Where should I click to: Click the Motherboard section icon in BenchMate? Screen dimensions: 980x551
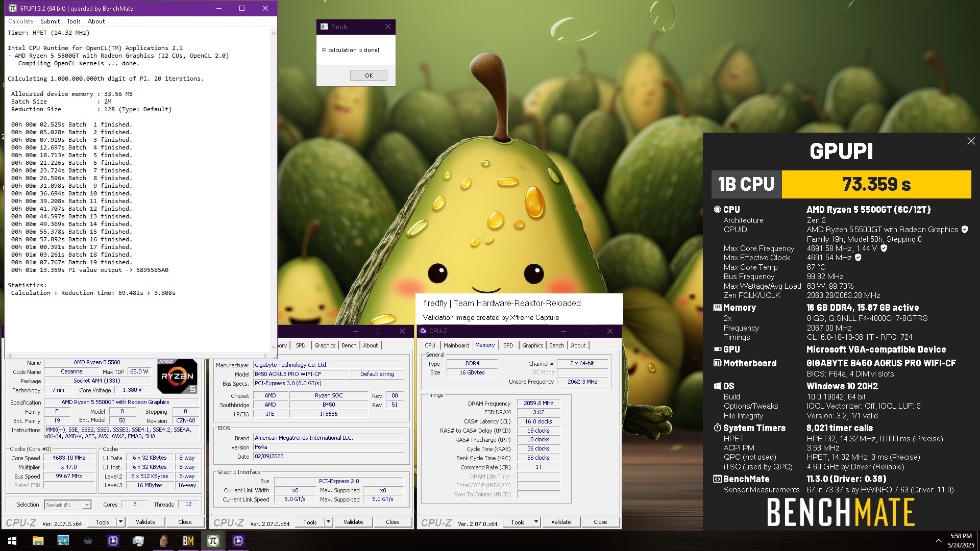coord(717,363)
